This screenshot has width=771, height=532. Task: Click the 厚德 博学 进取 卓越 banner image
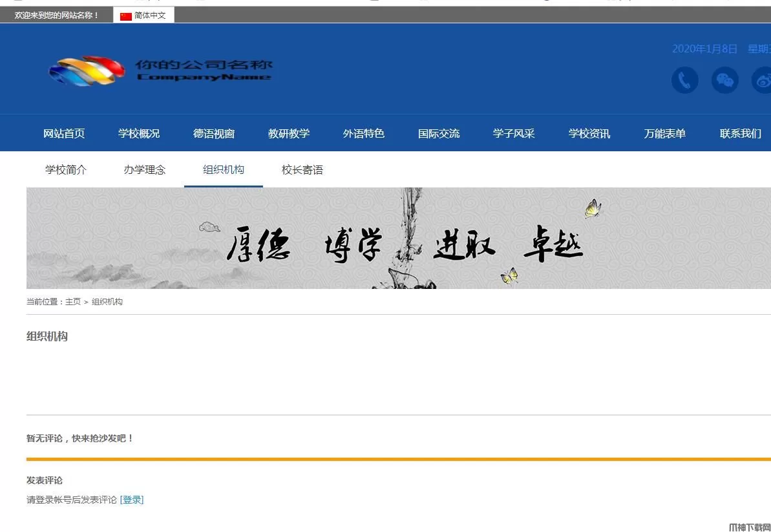click(398, 238)
